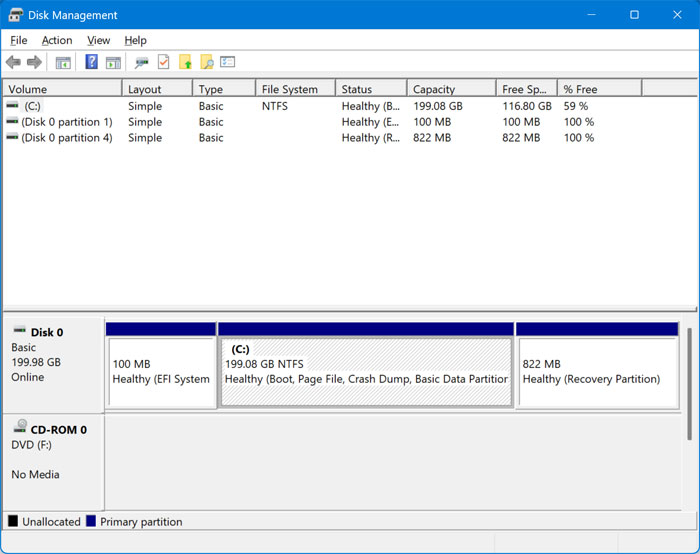Click the Disk 0 drive icon

coord(20,330)
